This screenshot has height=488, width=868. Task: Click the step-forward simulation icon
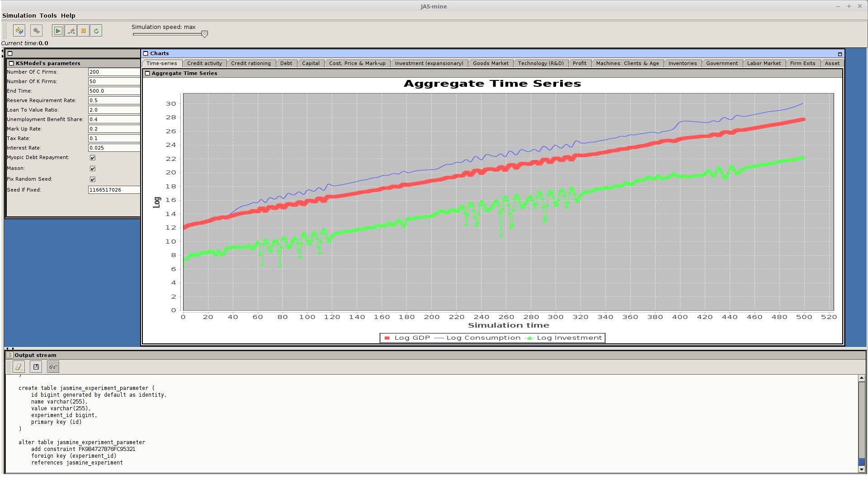point(71,31)
